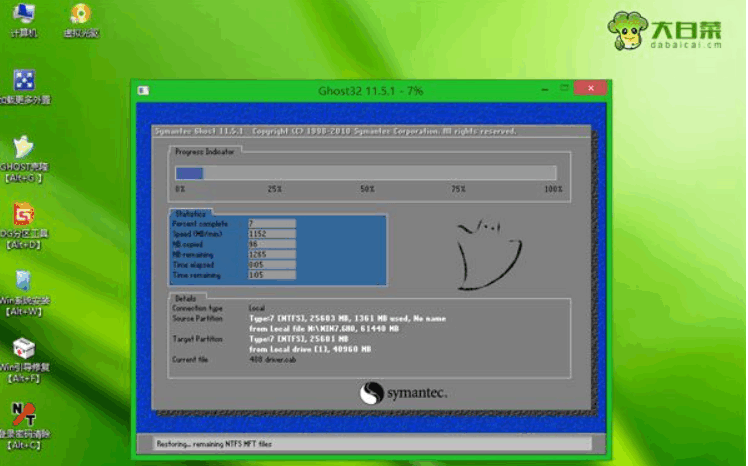Click the "from Local file" WIN7 line
The width and height of the screenshot is (748, 466).
(324, 329)
